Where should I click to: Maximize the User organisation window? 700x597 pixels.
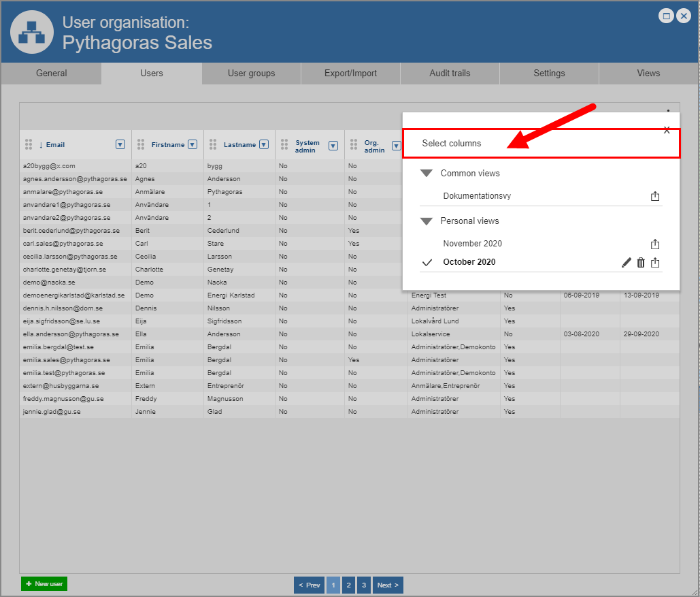coord(666,16)
